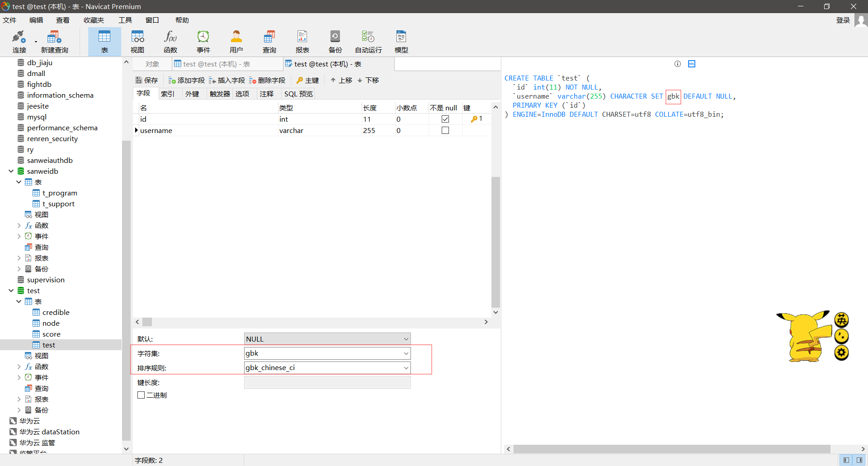Collapse the sanweidb database node

point(11,171)
